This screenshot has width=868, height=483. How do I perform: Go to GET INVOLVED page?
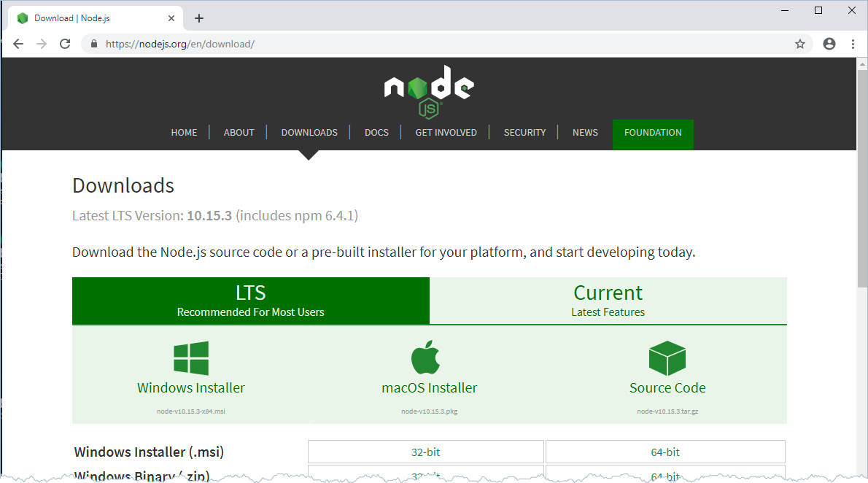(446, 133)
